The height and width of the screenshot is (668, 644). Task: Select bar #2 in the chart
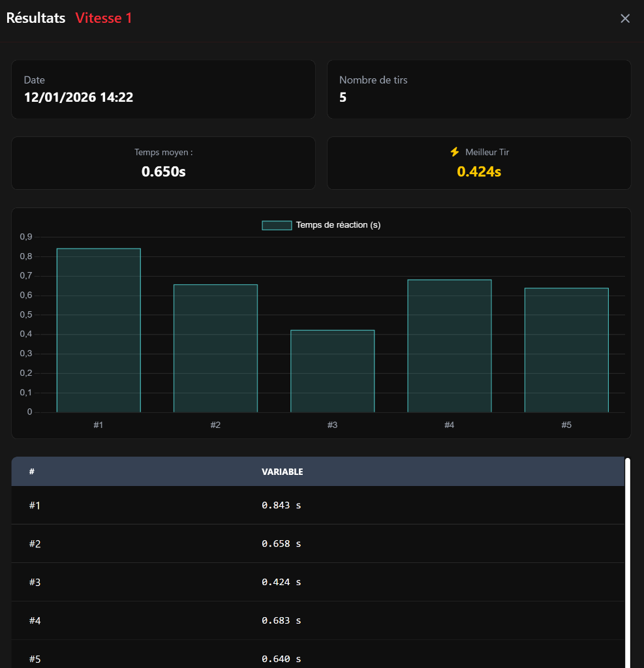[215, 349]
